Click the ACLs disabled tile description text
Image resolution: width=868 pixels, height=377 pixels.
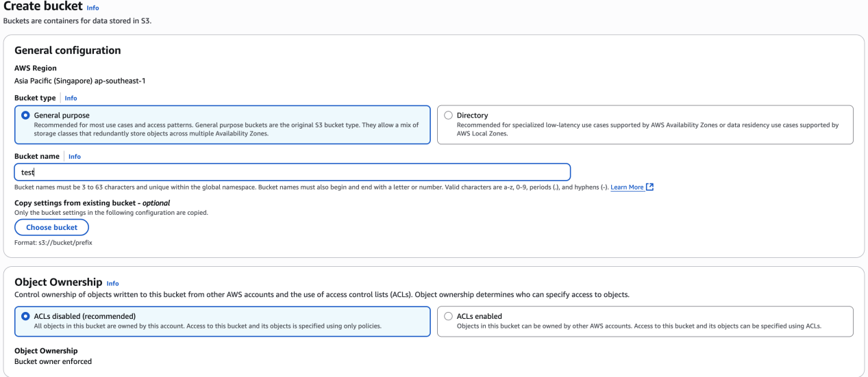pos(207,326)
